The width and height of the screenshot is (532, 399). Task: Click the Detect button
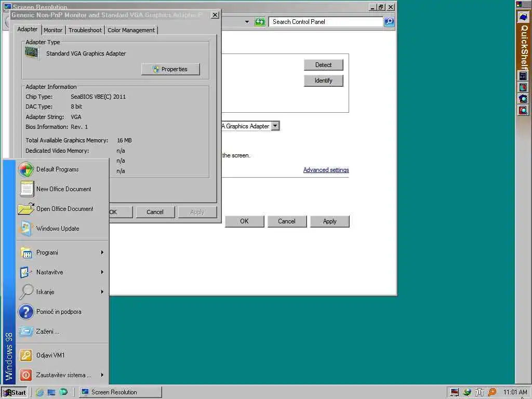(323, 65)
